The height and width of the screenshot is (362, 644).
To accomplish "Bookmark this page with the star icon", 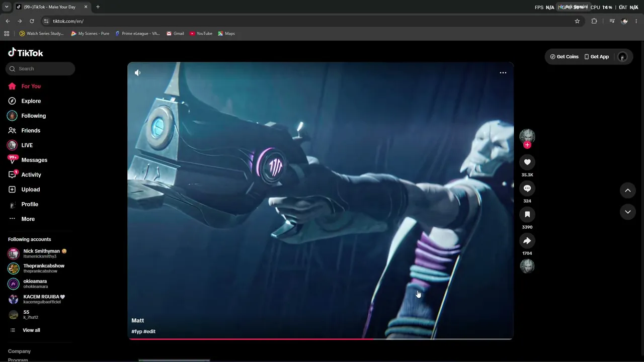I will click(577, 21).
